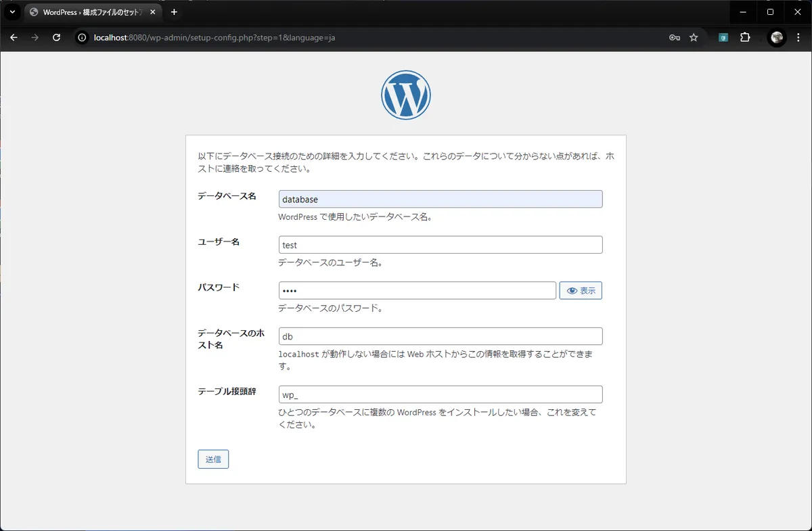This screenshot has height=531, width=812.
Task: Close the WordPress setup tab
Action: pos(152,12)
